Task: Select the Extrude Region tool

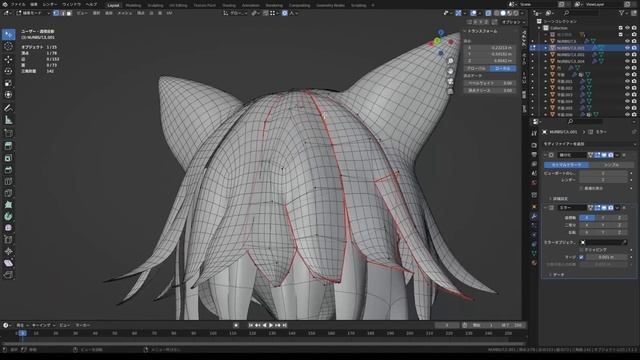Action: pyautogui.click(x=8, y=146)
